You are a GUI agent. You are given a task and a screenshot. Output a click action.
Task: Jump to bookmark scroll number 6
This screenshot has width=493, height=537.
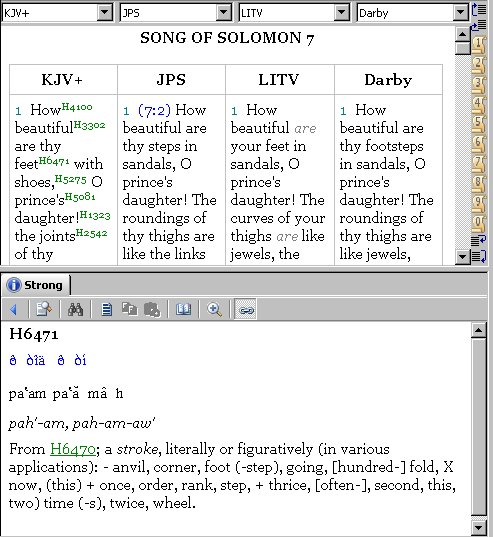tap(479, 144)
